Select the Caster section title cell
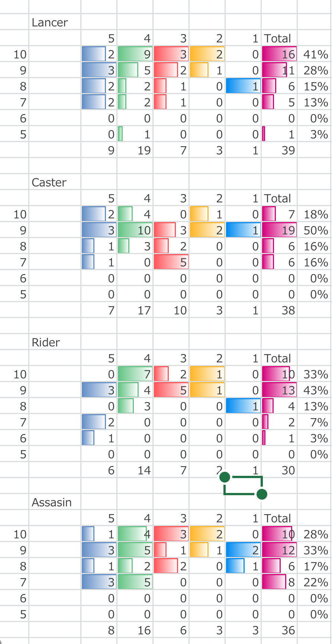 coord(49,183)
